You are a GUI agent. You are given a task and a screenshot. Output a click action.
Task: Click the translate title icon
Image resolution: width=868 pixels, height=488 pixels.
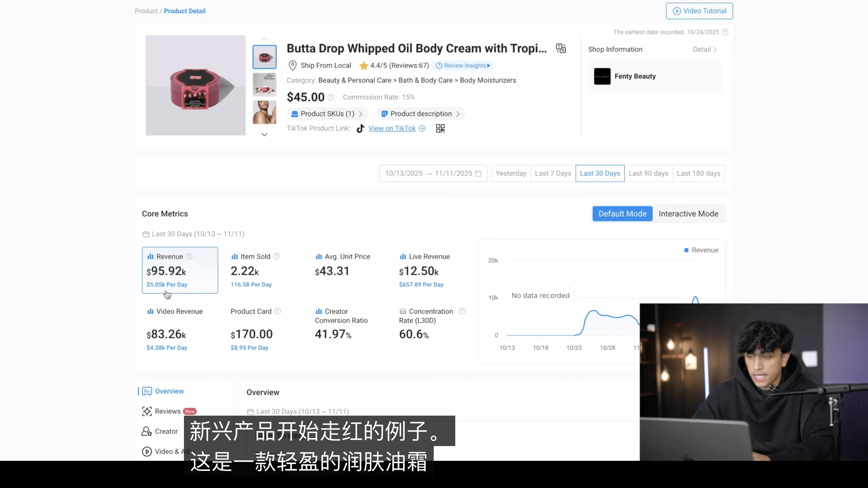[x=561, y=48]
